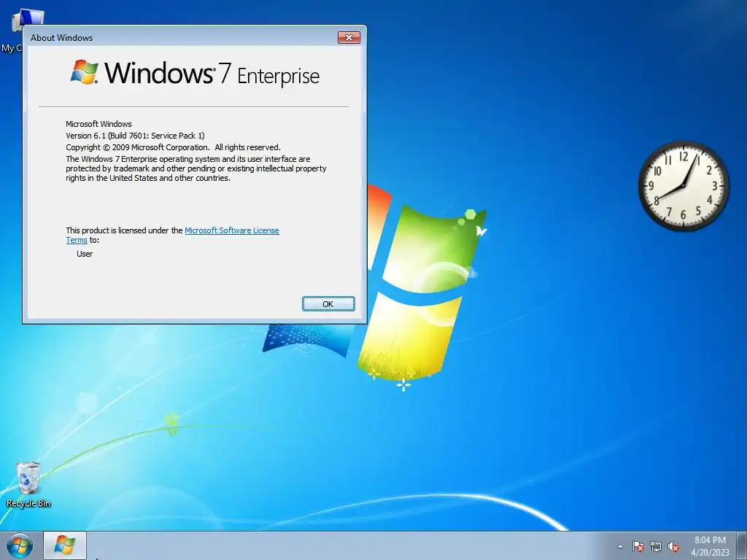Select the 'Version 6.1 (Build 7601: Service Pack 1)' text
This screenshot has width=747, height=560.
(x=135, y=136)
